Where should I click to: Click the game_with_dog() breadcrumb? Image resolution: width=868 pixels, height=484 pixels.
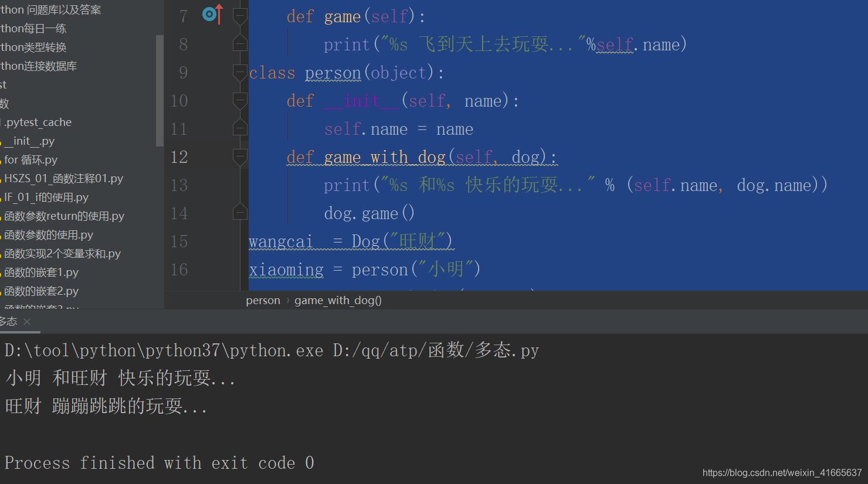338,301
